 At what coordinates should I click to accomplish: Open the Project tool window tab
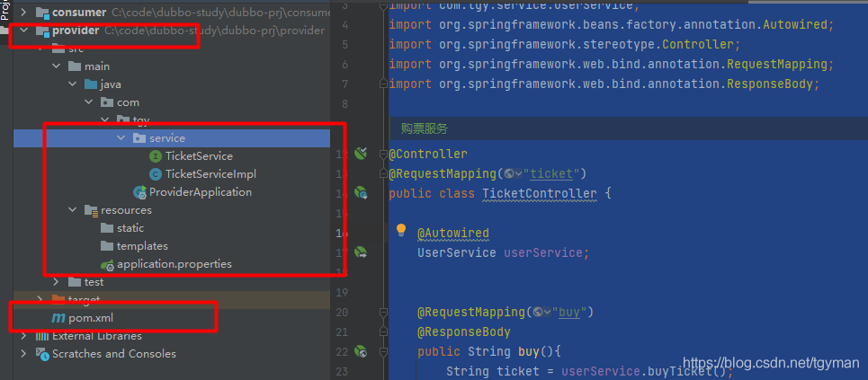(x=5, y=10)
